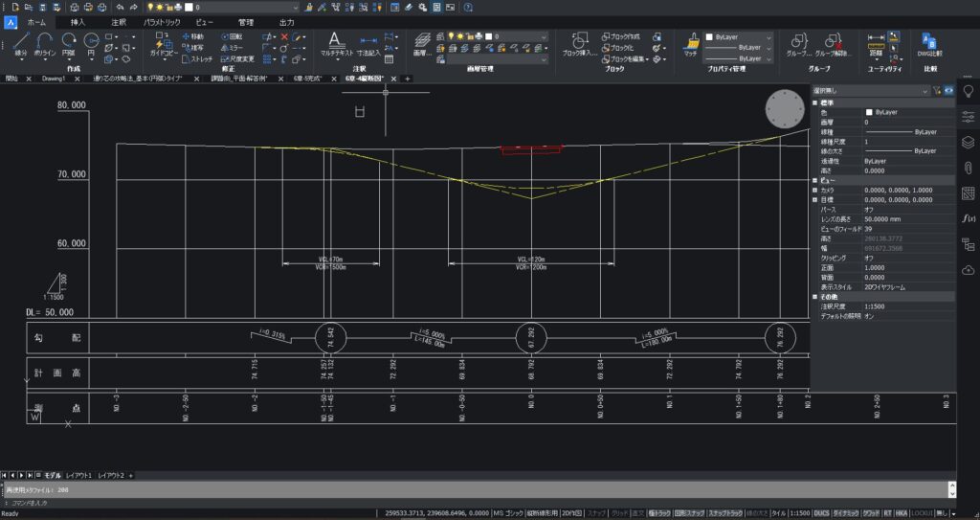Toggle グリッド in the status bar

(619, 513)
